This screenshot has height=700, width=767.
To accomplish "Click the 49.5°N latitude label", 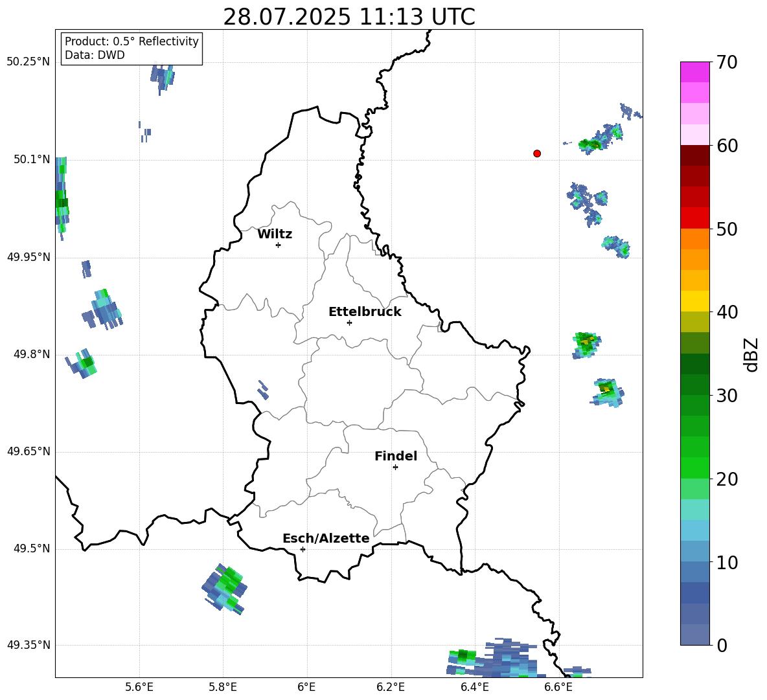I will click(x=32, y=548).
